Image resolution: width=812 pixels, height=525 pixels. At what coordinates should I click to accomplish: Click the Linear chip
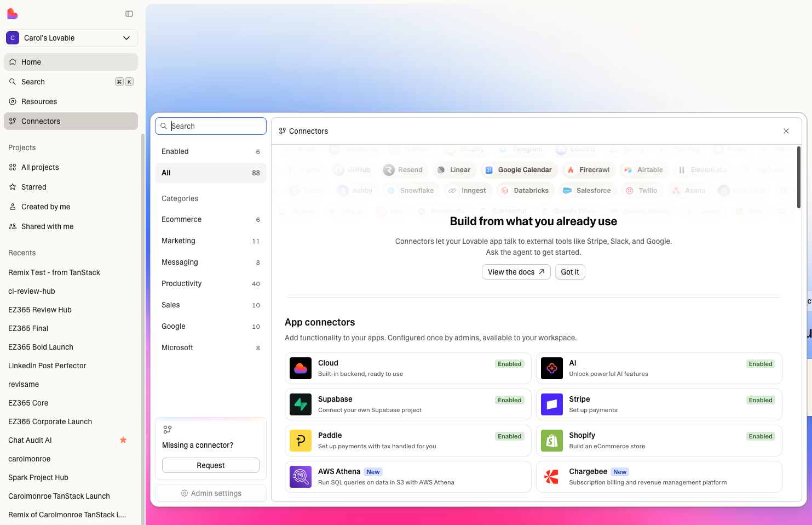[x=454, y=170]
